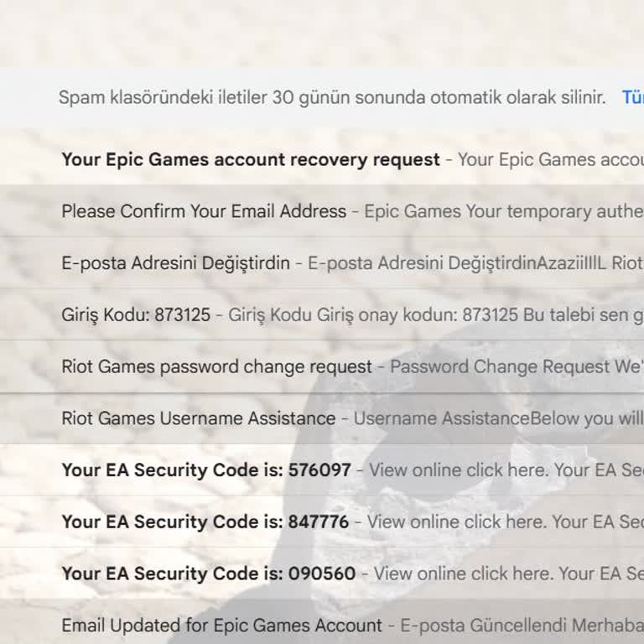Open the EA Security Code 576097 email
The width and height of the screenshot is (644, 644).
[x=205, y=470]
